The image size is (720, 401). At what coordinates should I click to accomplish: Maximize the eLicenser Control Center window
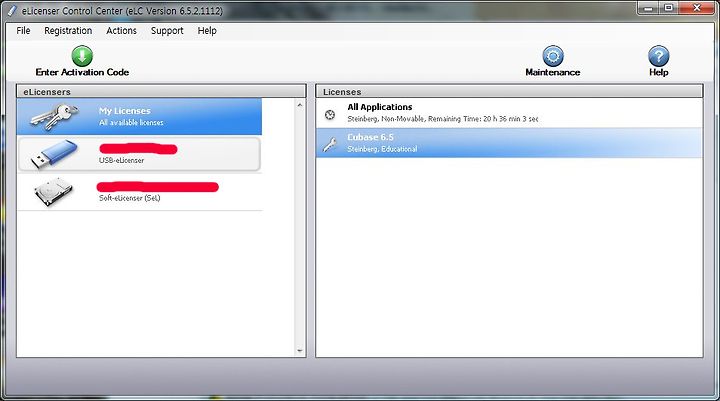pos(669,8)
